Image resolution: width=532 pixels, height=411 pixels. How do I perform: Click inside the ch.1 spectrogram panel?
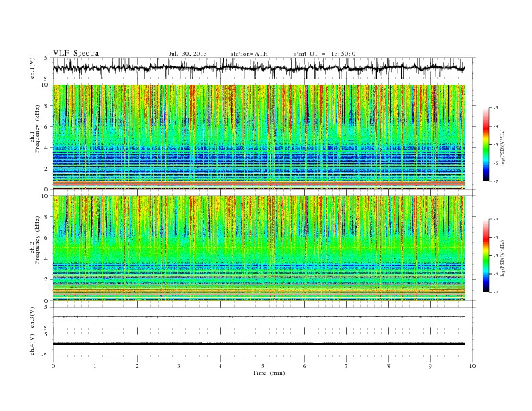pos(259,137)
